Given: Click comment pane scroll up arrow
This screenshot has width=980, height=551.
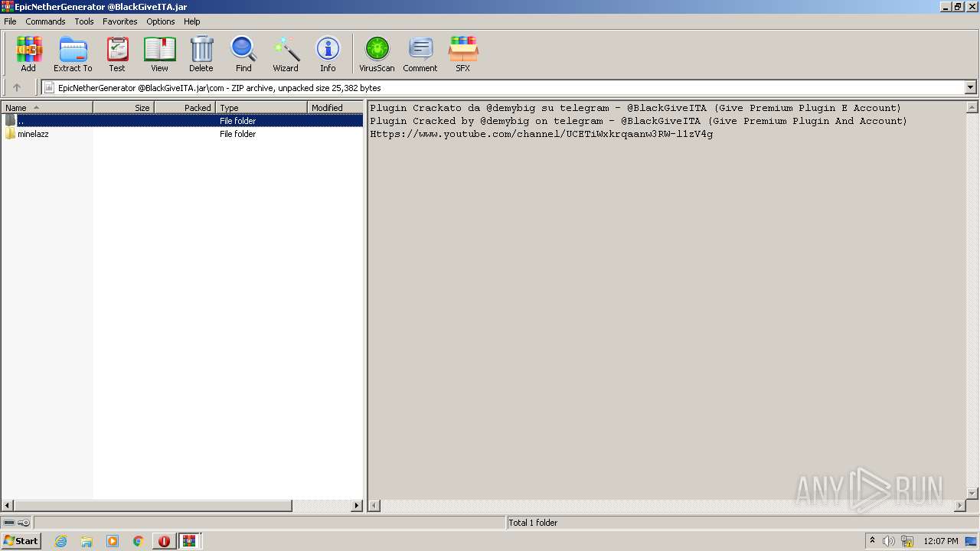Looking at the screenshot, I should (x=972, y=108).
